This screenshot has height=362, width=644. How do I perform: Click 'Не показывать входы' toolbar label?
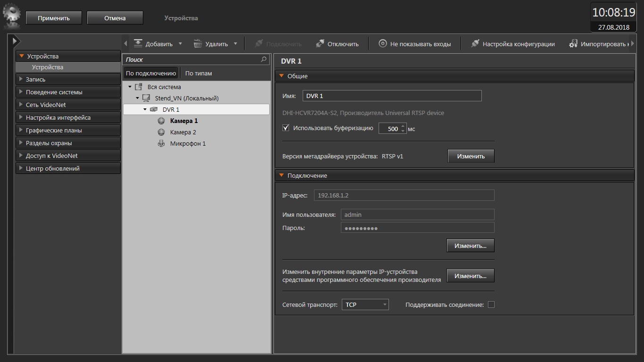coord(421,44)
